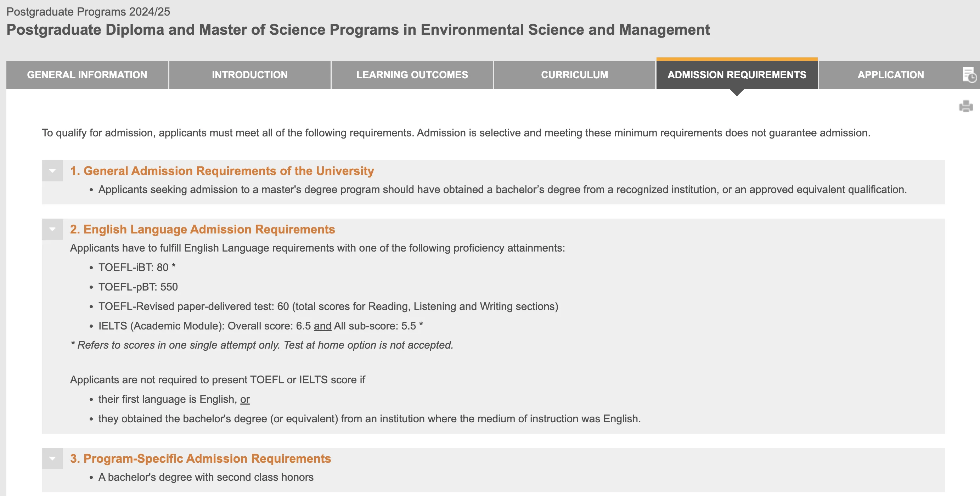Click the printer icon to print page
The image size is (980, 496).
coord(965,106)
